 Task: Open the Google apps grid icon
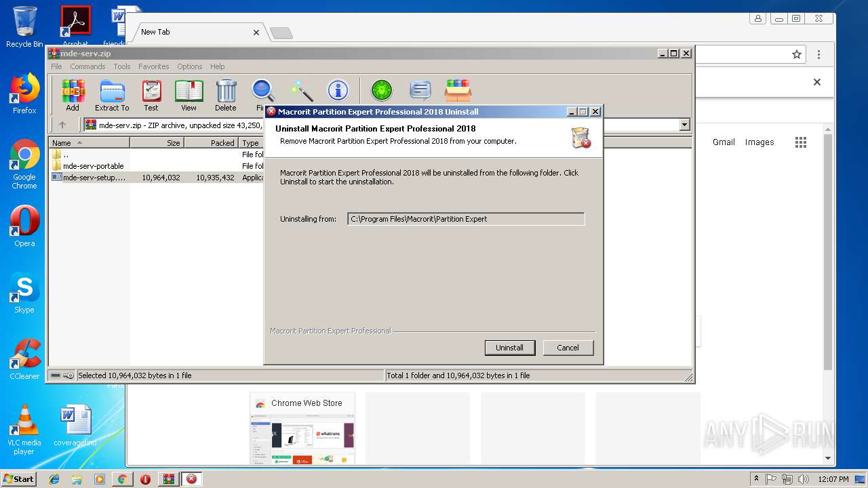[x=801, y=142]
